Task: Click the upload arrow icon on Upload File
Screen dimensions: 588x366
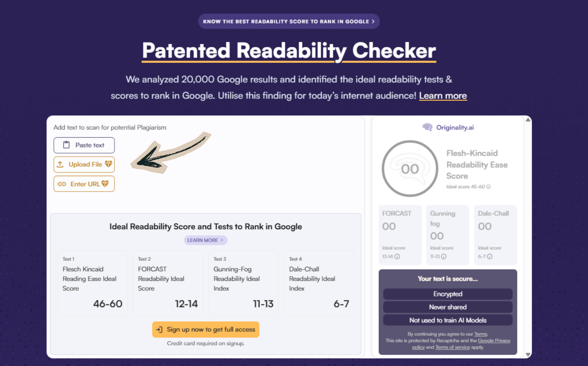Action: [61, 164]
